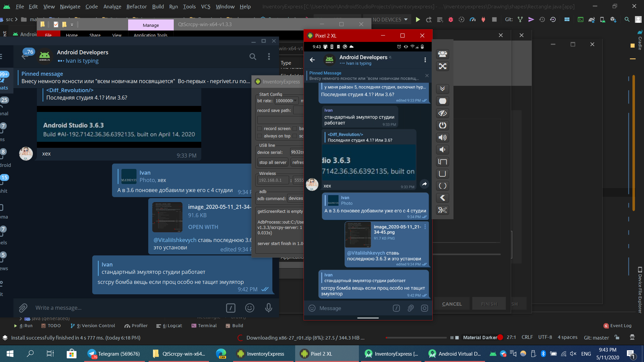
Task: Click scrcpy volume down speaker icon
Action: click(x=442, y=149)
